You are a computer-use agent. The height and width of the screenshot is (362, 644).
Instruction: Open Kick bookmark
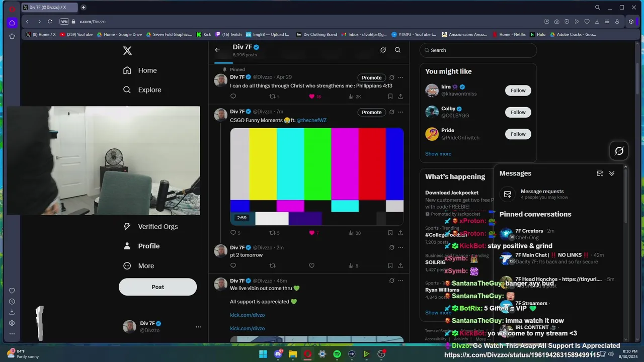(204, 35)
